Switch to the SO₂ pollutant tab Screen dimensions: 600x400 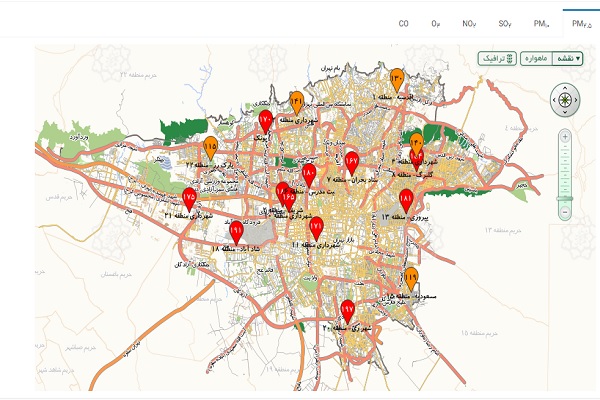click(x=505, y=24)
